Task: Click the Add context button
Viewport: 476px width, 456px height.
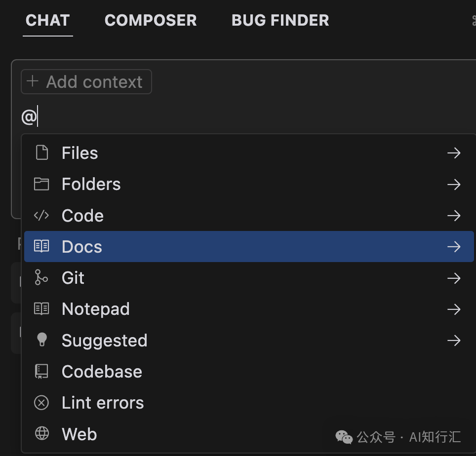Action: (x=86, y=81)
